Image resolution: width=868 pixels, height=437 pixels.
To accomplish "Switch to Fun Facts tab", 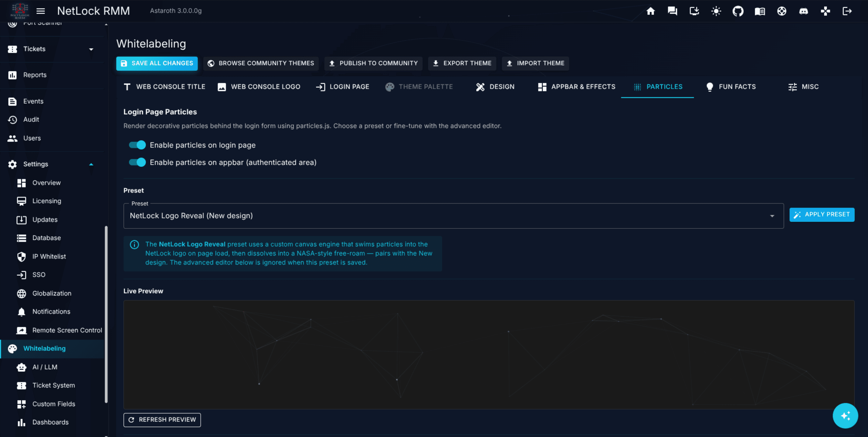I will [731, 87].
